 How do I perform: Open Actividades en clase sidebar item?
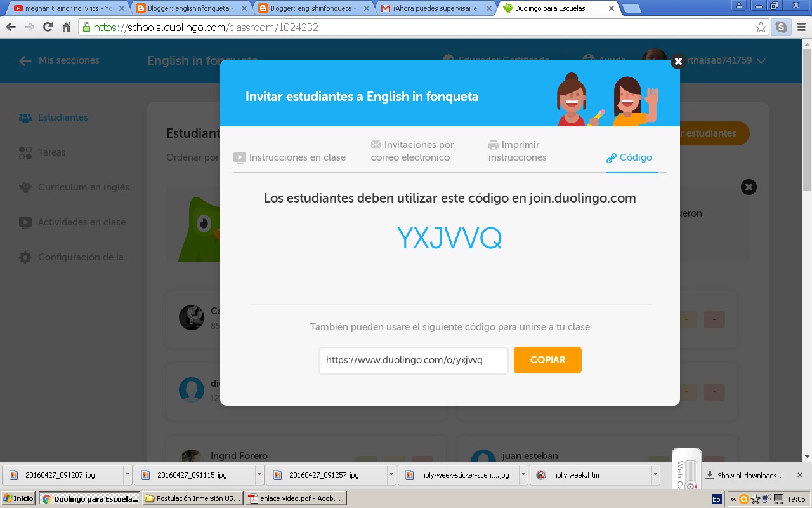tap(82, 222)
